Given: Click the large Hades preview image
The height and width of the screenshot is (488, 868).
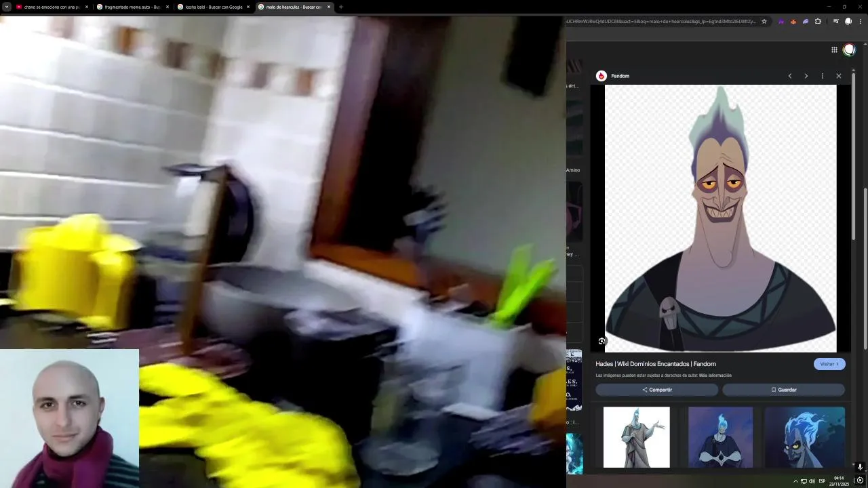Looking at the screenshot, I should 720,218.
